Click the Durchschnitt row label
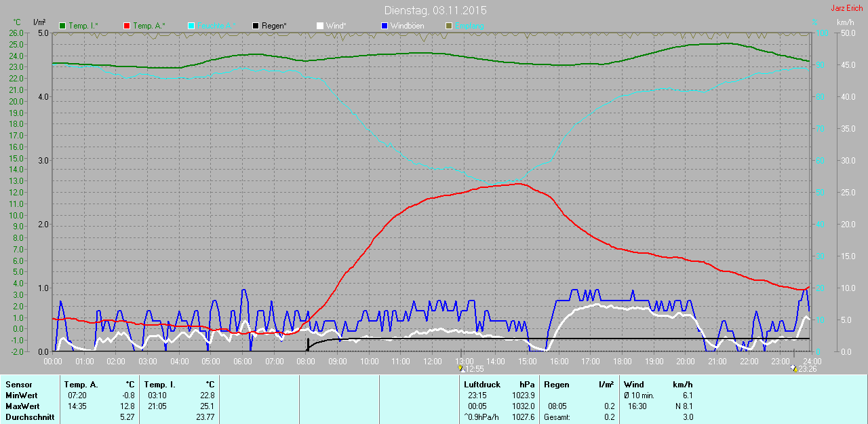This screenshot has width=868, height=424. (29, 417)
